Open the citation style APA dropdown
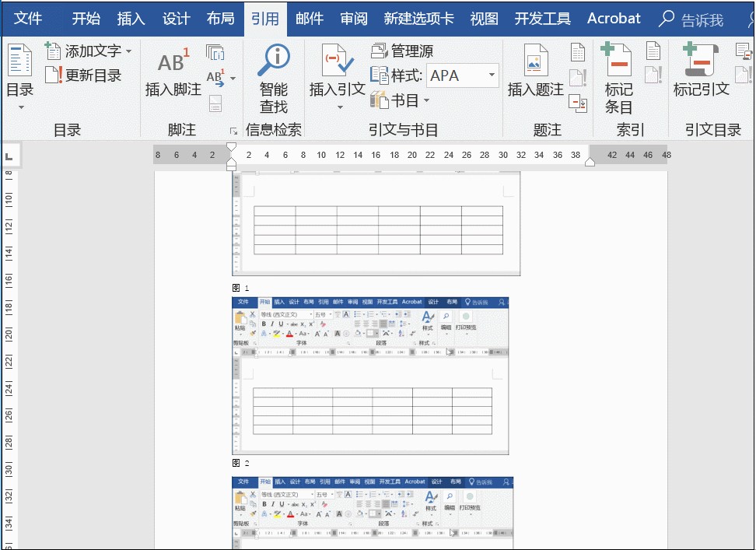Viewport: 756px width, 550px height. click(x=492, y=75)
